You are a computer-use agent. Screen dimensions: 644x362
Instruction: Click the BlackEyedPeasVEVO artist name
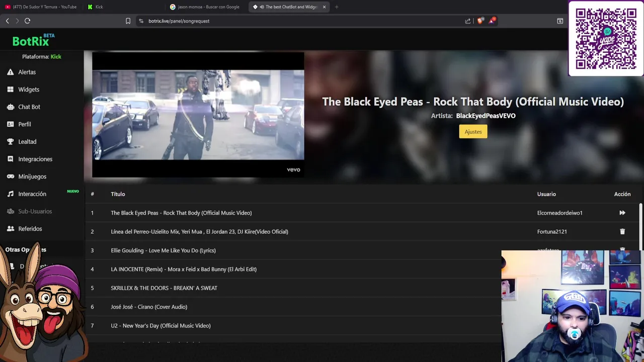coord(486,116)
